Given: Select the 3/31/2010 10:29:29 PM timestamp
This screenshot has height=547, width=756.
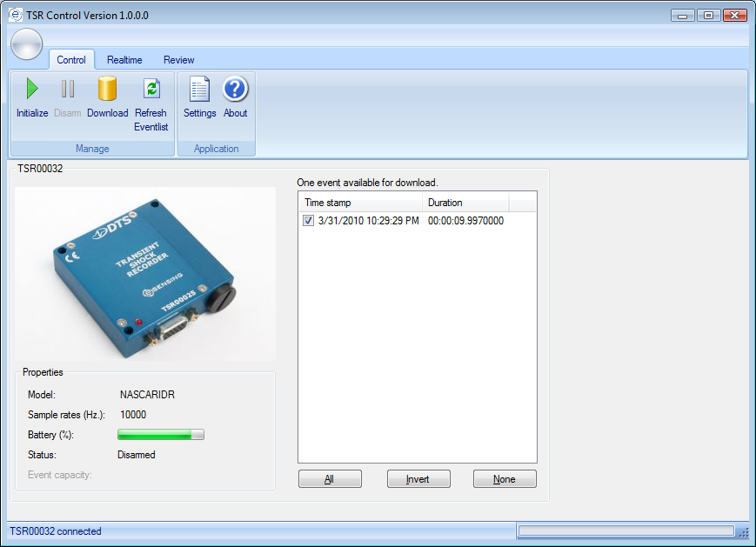Looking at the screenshot, I should (x=368, y=221).
